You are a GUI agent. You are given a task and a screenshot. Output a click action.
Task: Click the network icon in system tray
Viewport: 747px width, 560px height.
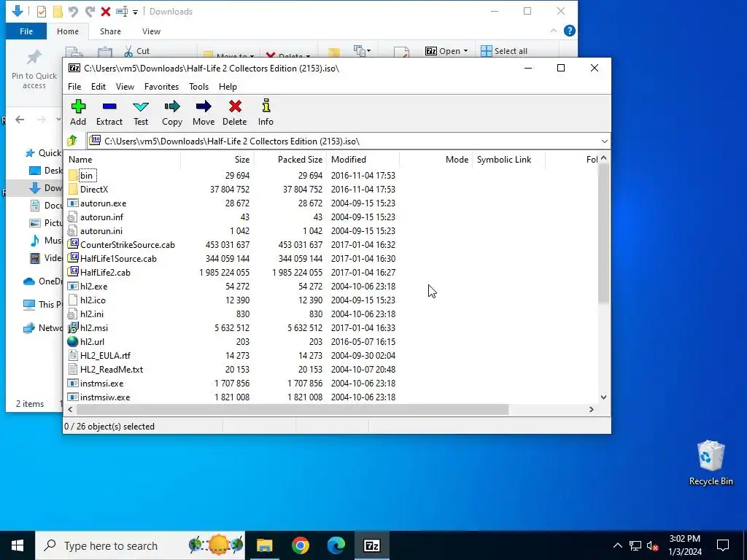(x=635, y=545)
